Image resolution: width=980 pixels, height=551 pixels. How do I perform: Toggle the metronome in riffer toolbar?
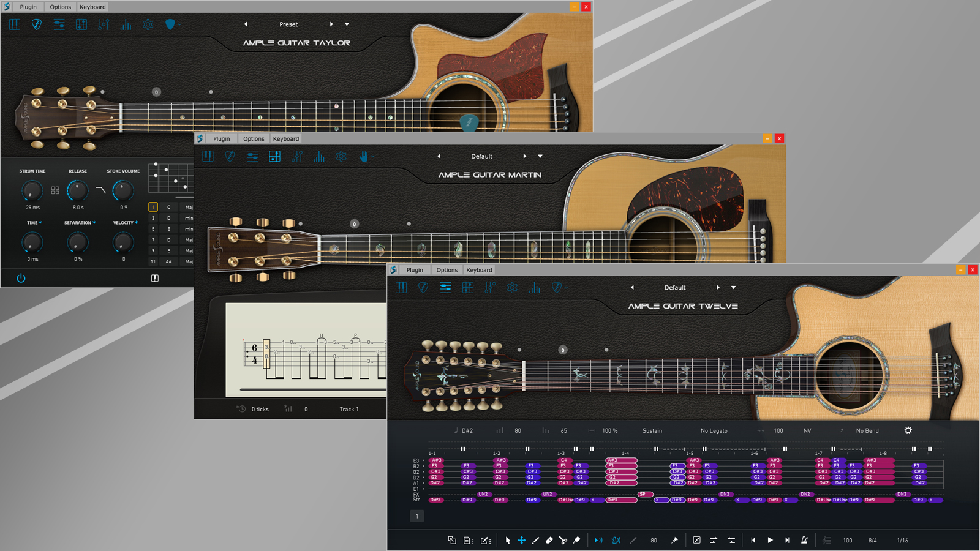click(x=804, y=541)
